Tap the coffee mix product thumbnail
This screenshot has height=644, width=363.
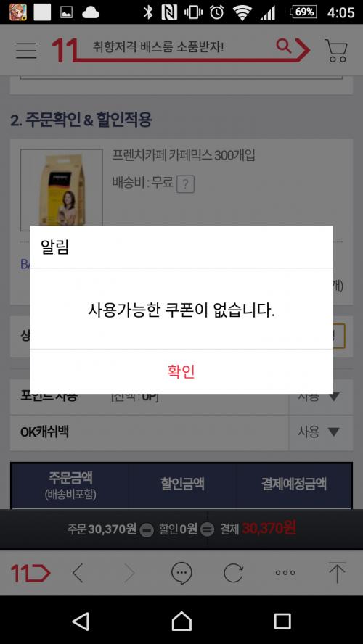(62, 190)
